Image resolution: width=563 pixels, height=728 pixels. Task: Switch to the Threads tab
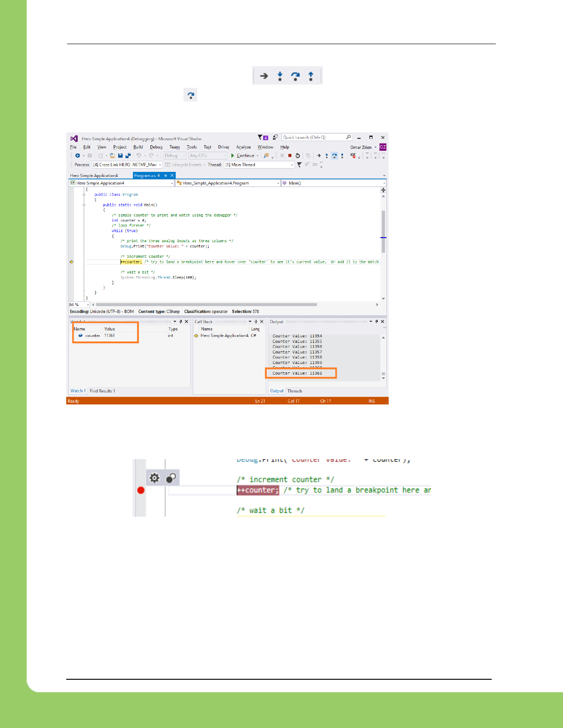coord(295,391)
